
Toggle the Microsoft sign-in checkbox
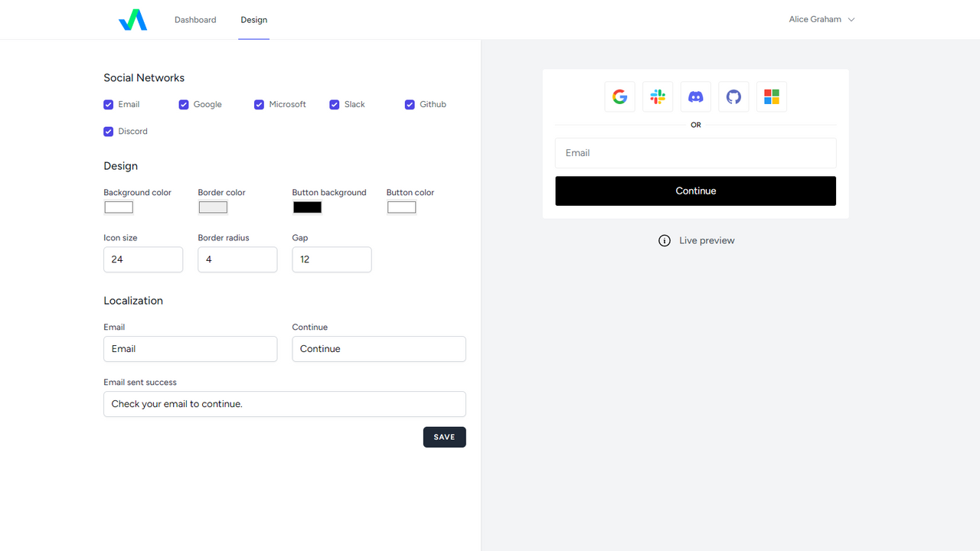pyautogui.click(x=259, y=104)
